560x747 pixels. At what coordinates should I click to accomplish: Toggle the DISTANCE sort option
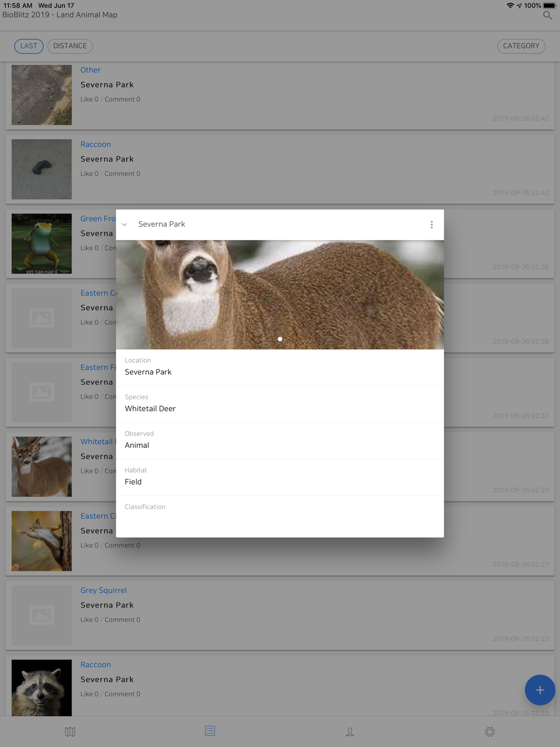coord(70,46)
